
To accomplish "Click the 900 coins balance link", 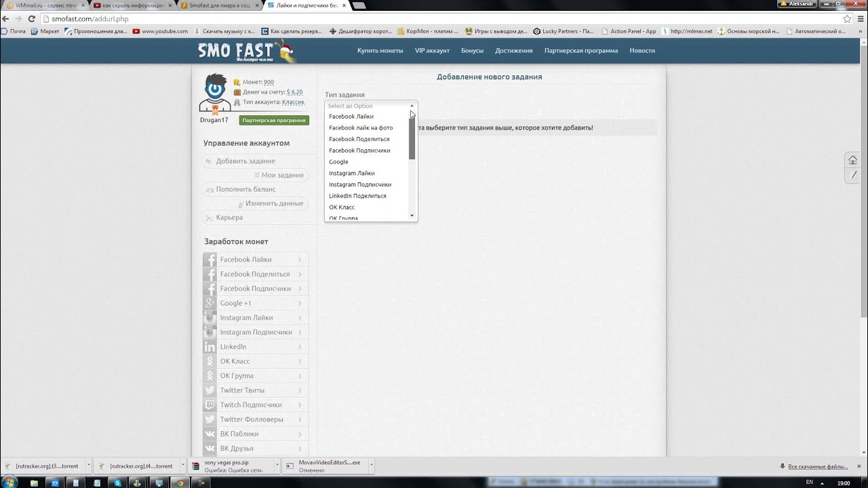I will point(269,82).
